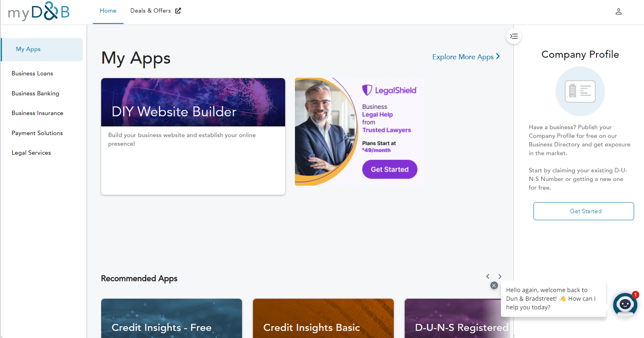This screenshot has height=338, width=644.
Task: Dismiss the chat welcome message
Action: [x=494, y=285]
